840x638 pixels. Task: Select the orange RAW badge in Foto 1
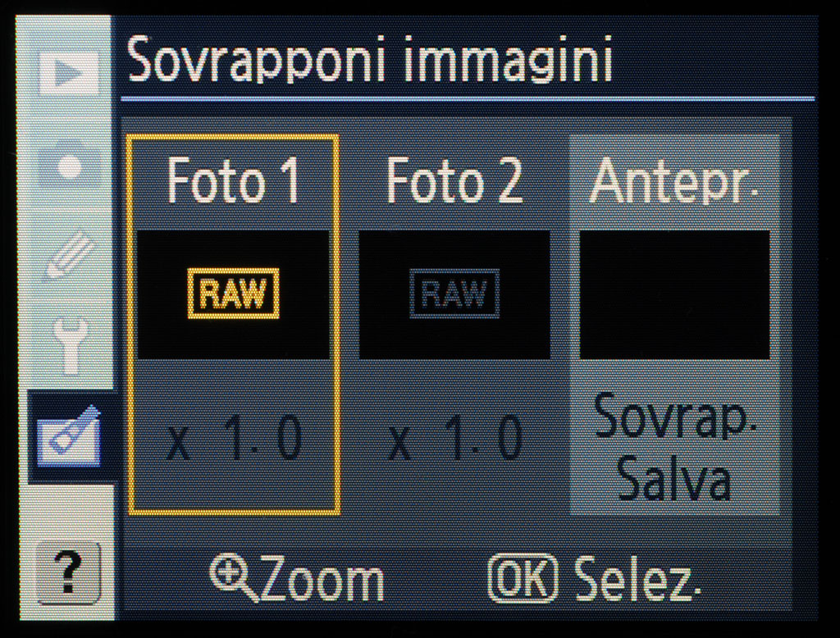(x=234, y=294)
